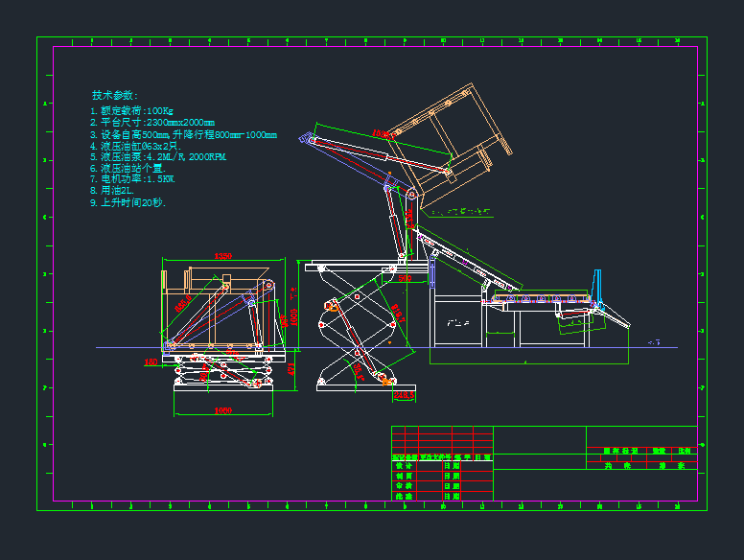Screen dimensions: 744x560
Task: Select the 电机功率:1.5KW text line
Action: [132, 179]
